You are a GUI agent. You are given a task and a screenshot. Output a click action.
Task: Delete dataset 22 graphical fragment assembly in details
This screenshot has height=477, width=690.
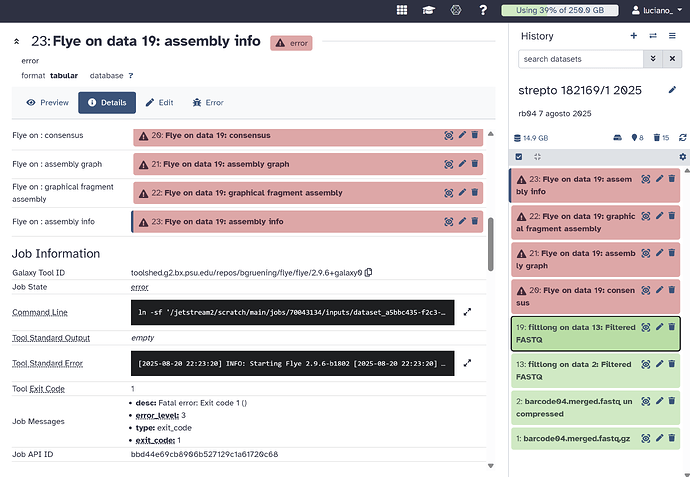[x=475, y=192]
